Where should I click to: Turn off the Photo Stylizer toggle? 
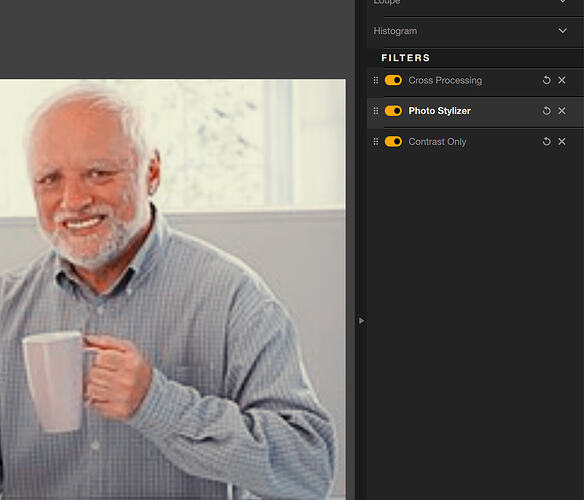[393, 111]
